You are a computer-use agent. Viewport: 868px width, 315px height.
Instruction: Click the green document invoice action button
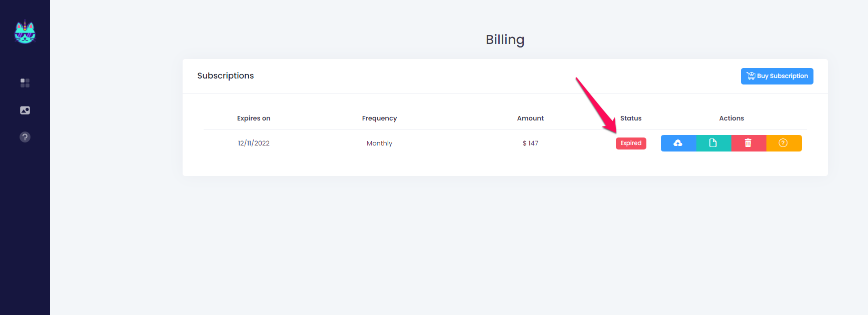(713, 143)
